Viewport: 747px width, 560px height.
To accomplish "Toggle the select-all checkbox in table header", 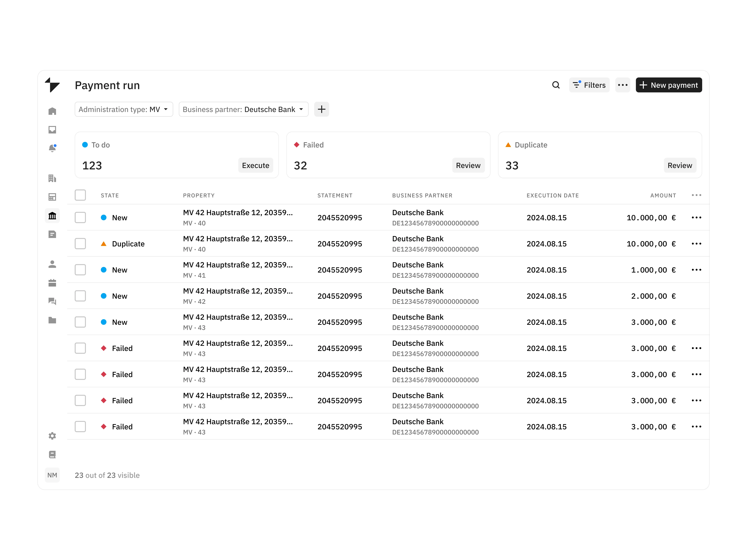I will pos(80,195).
